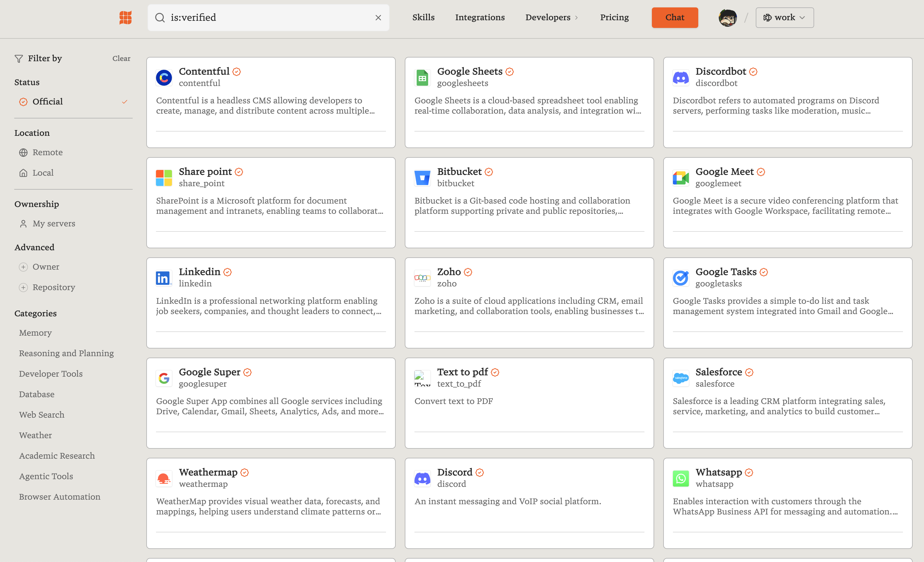Viewport: 924px width, 562px height.
Task: Click the verified badge next to Salesforce
Action: [749, 372]
